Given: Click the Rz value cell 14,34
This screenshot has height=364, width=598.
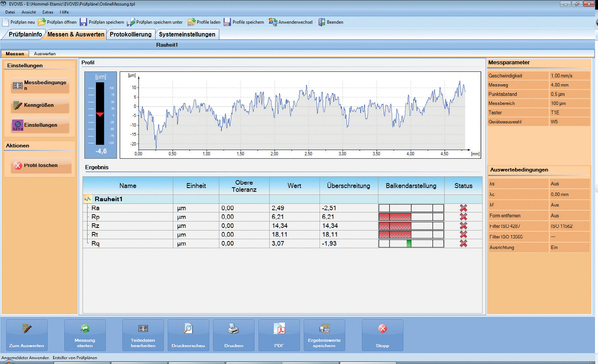Looking at the screenshot, I should 280,226.
